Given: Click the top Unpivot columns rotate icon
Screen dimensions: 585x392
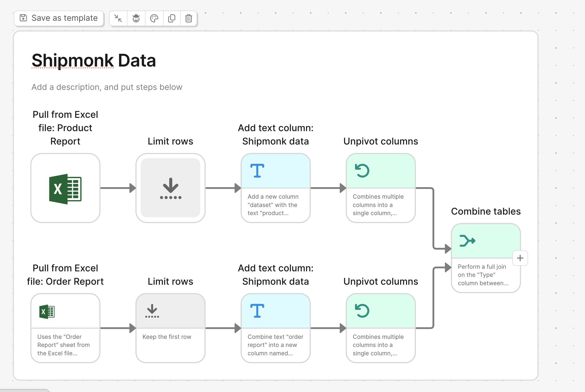Looking at the screenshot, I should [362, 171].
